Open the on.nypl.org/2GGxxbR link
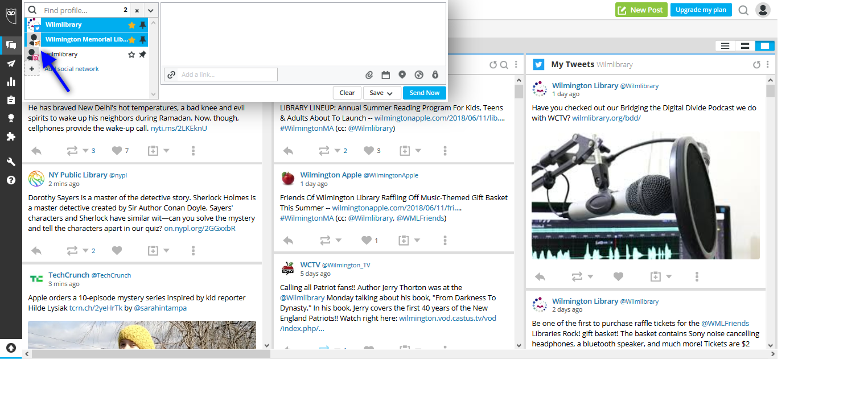868x401 pixels. tap(200, 229)
